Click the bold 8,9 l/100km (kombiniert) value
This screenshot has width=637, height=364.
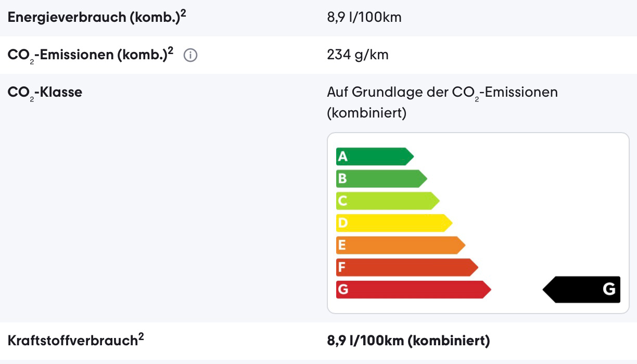[408, 341]
